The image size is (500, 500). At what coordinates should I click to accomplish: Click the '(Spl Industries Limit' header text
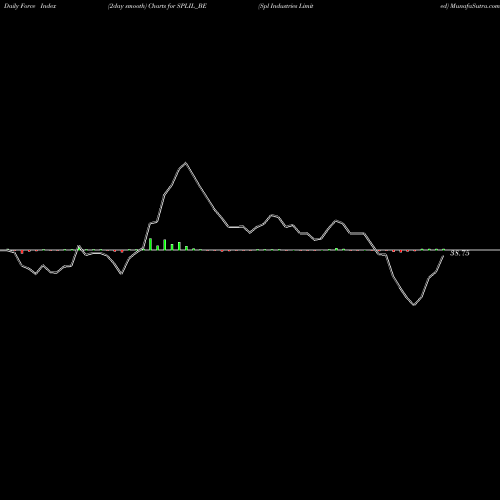pyautogui.click(x=285, y=6)
